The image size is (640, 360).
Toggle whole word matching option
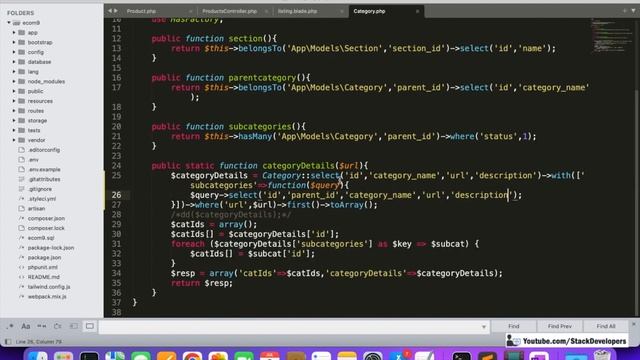pos(42,326)
